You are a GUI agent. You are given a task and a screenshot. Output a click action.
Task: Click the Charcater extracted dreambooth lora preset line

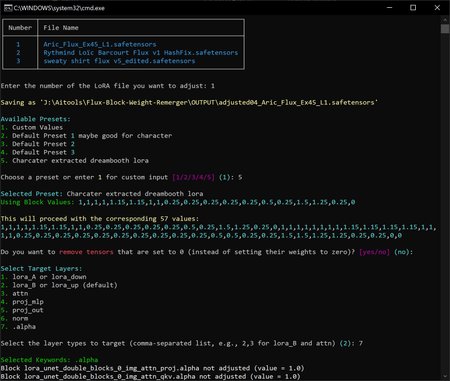75,160
